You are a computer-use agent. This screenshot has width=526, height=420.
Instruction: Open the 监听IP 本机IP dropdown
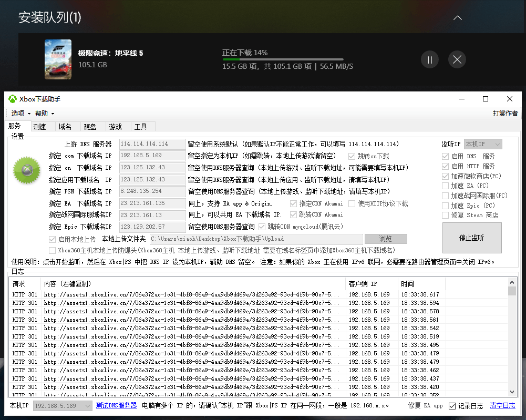coord(482,144)
